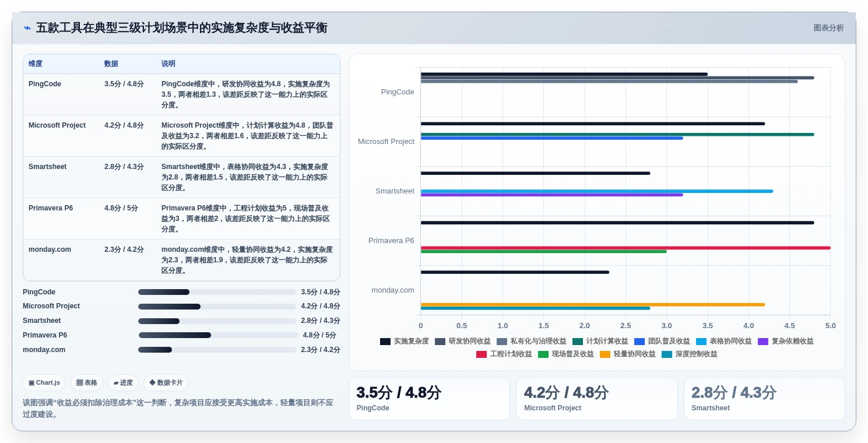Select the 数据卡片 tag
The width and height of the screenshot is (868, 443).
(x=166, y=383)
